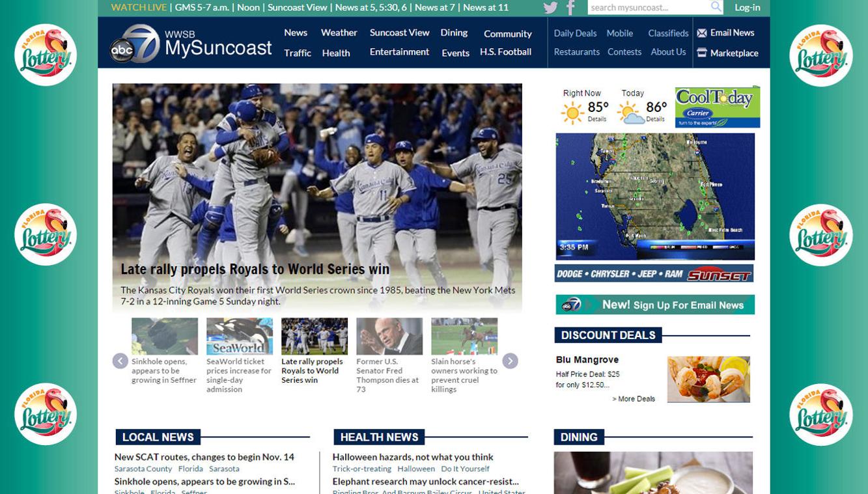Click WATCH LIVE in the top bar
This screenshot has height=494, width=868.
[x=139, y=8]
